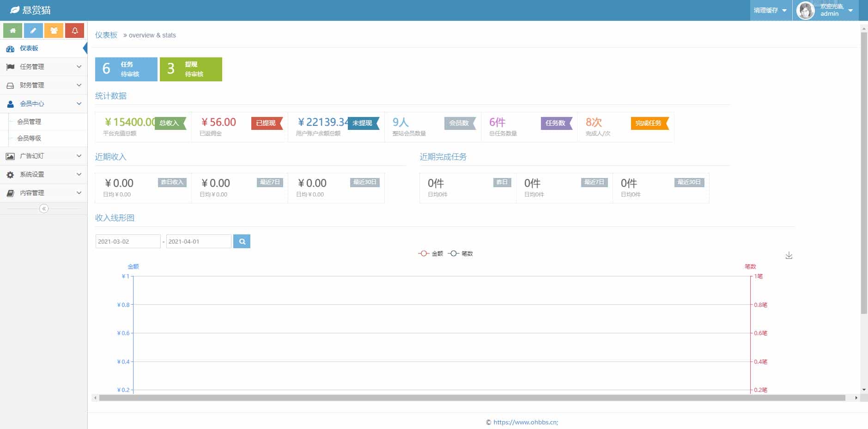Select the 任务管理 sidebar label

click(x=32, y=67)
